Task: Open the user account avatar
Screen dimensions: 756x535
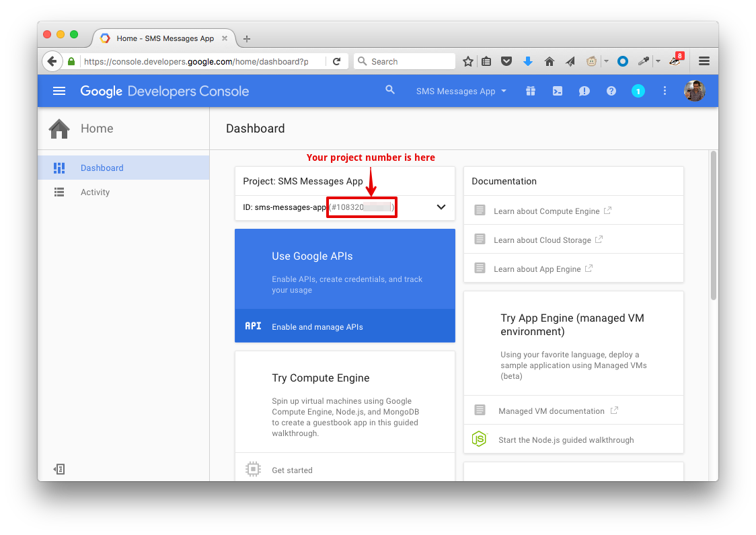Action: (694, 91)
